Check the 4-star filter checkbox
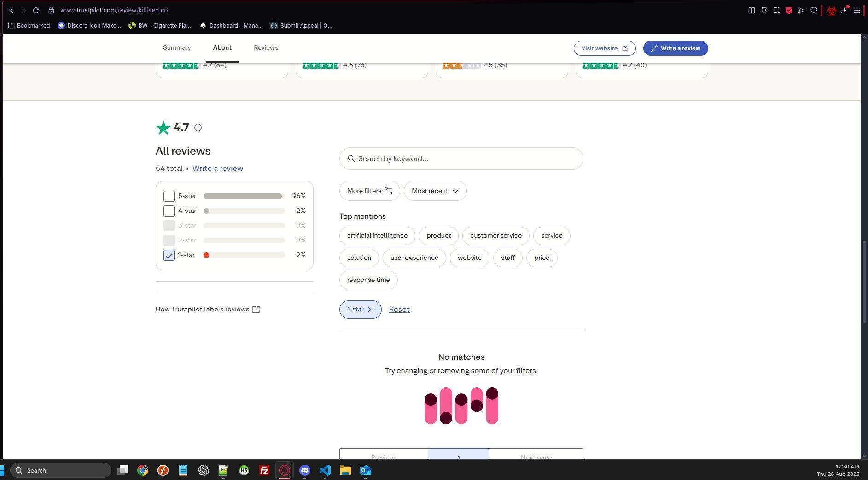The width and height of the screenshot is (868, 480). (x=169, y=211)
